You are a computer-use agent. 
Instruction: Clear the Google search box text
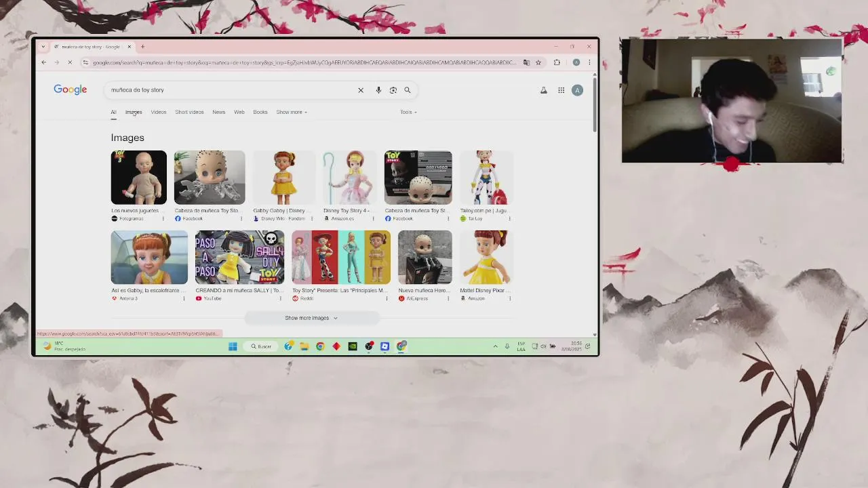(361, 90)
